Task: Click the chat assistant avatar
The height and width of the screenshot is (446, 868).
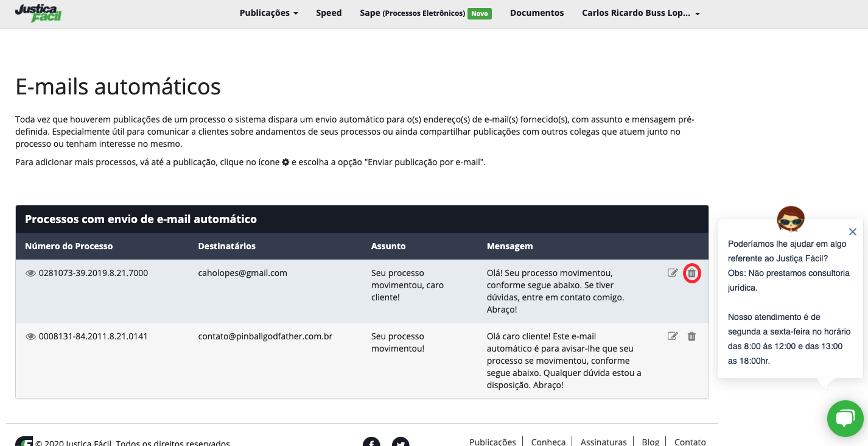Action: [x=791, y=219]
